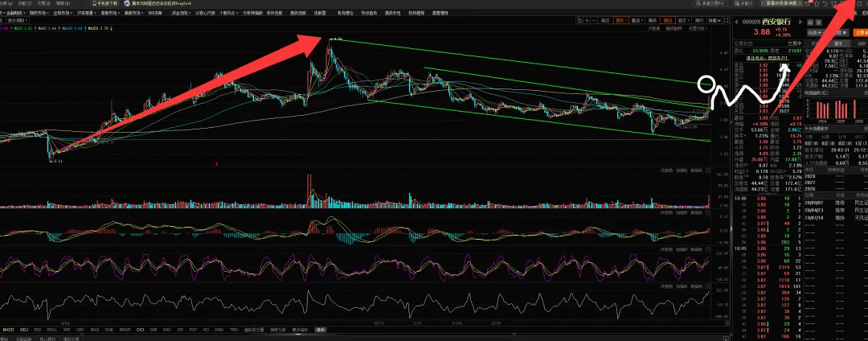The image size is (868, 341).
Task: Open the 叠加 overlay dropdown
Action: tap(637, 20)
